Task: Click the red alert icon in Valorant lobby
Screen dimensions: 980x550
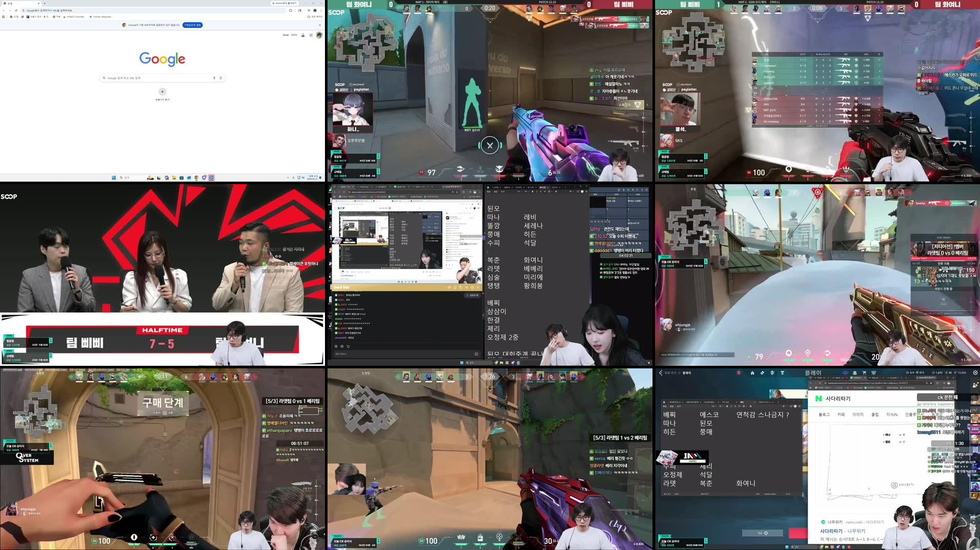Action: [739, 372]
